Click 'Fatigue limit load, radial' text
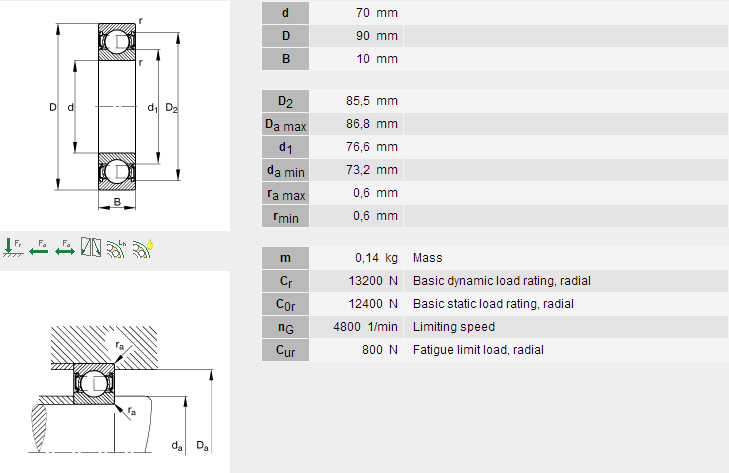 click(x=478, y=350)
